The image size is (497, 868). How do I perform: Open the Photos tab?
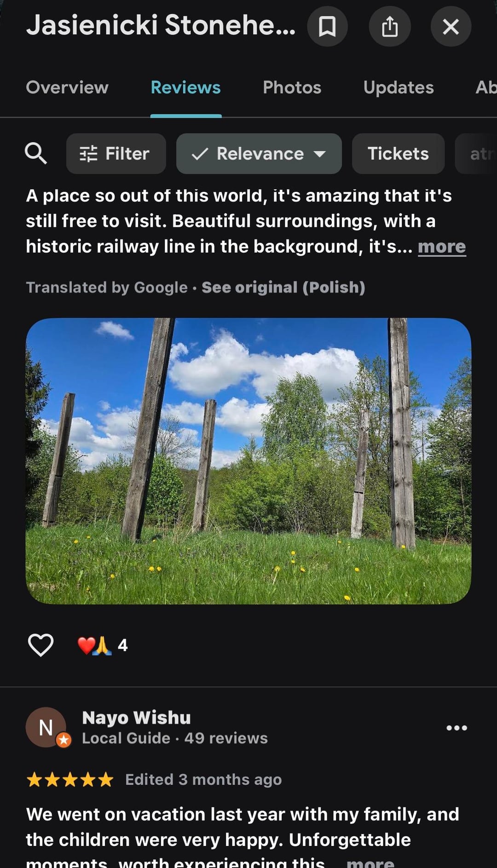292,87
